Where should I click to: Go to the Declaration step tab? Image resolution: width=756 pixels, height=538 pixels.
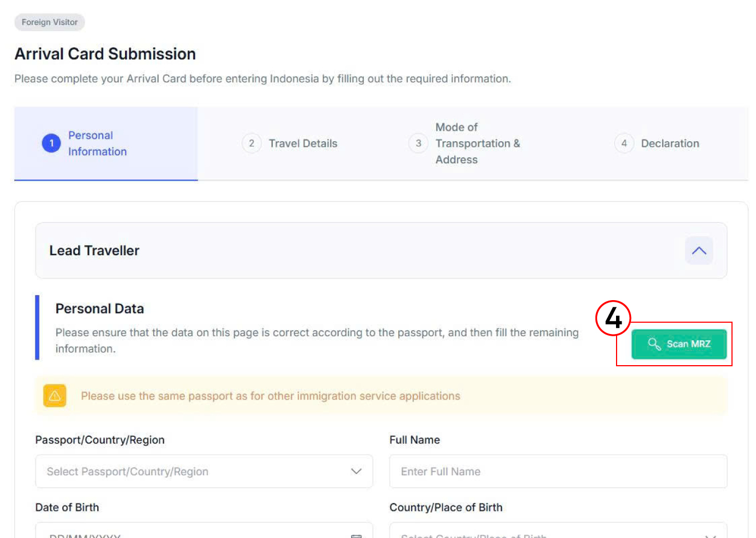click(670, 143)
